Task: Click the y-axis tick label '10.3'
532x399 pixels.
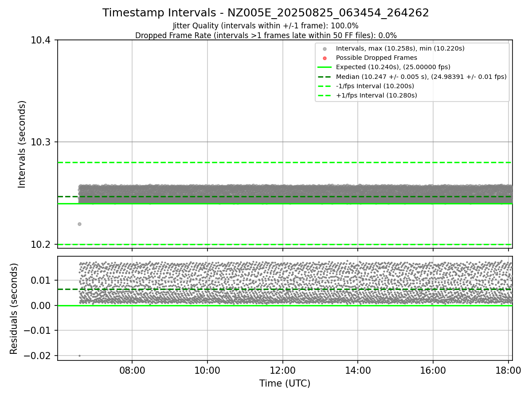Action: [x=42, y=142]
